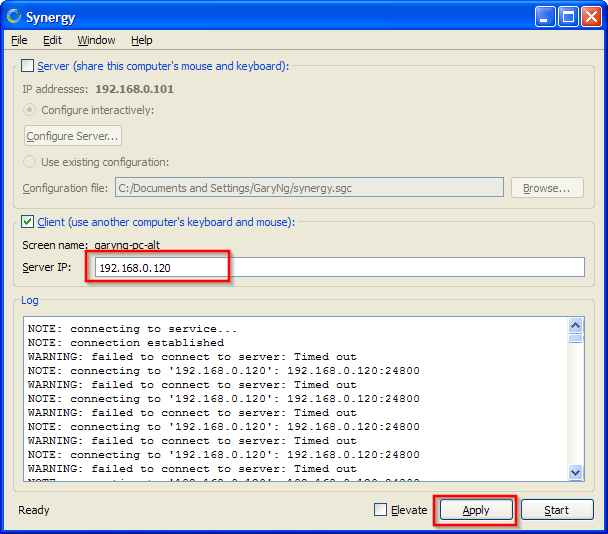Click the Synergy logo icon in title bar
This screenshot has width=608, height=534.
14,17
